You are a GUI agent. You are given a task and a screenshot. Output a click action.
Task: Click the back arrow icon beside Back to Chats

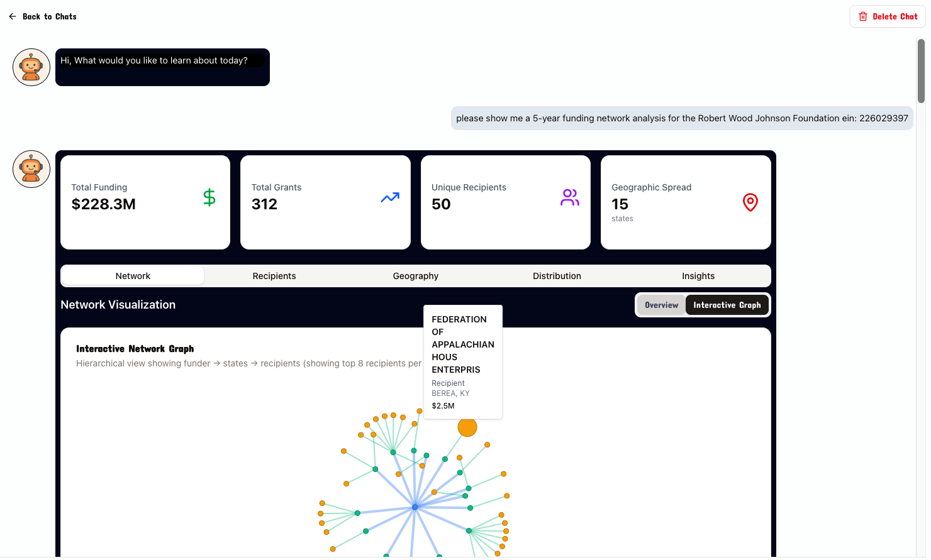13,16
